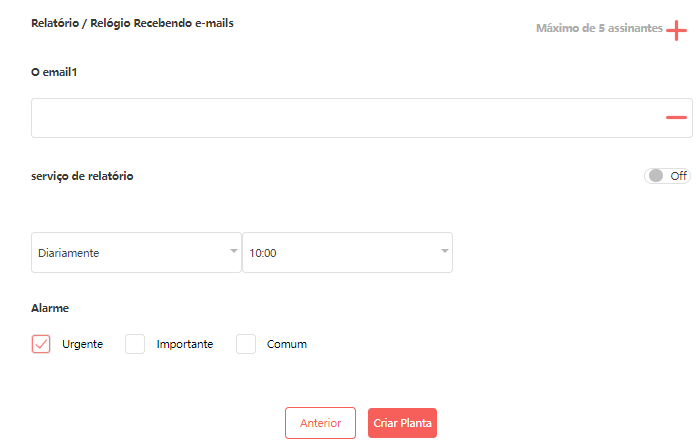
Task: Enable the Comum alarm checkbox
Action: click(x=246, y=344)
